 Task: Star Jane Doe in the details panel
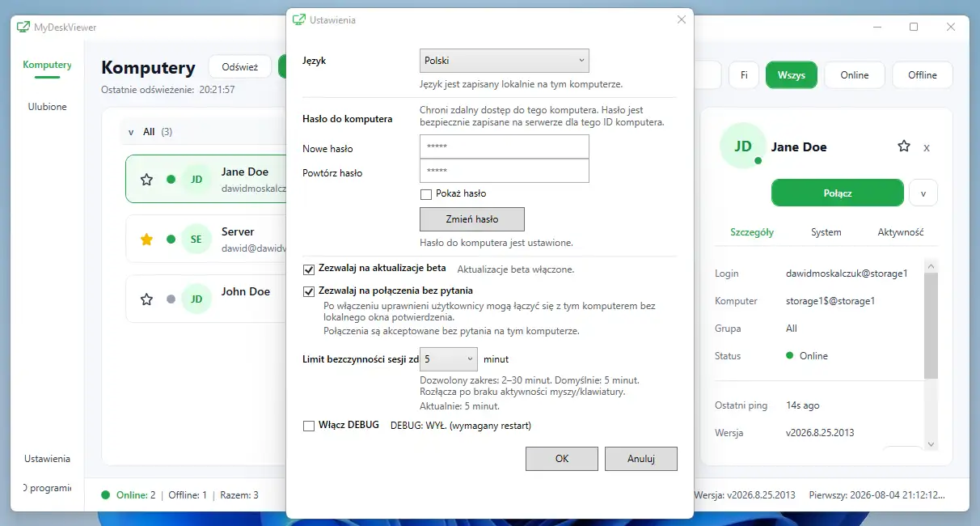click(904, 146)
